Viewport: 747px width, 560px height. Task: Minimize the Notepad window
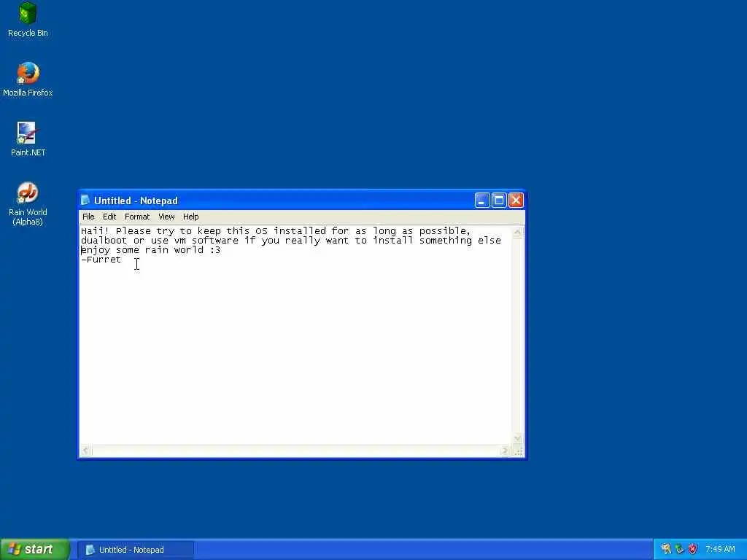pyautogui.click(x=482, y=201)
